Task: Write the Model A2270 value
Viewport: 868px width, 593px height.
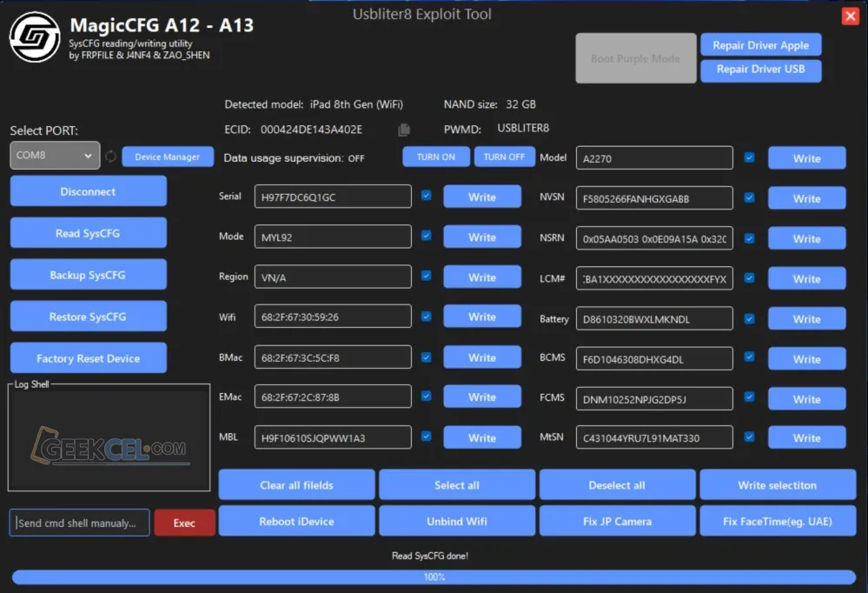Action: (807, 158)
